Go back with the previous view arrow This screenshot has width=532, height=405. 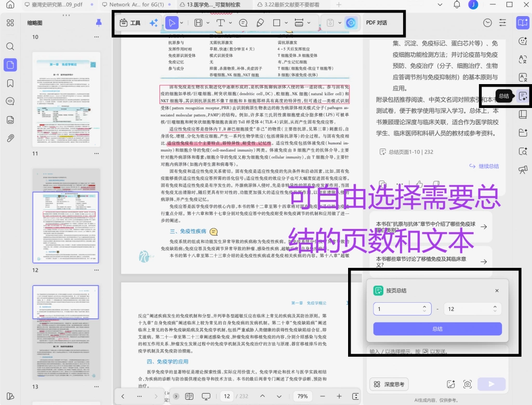point(123,396)
